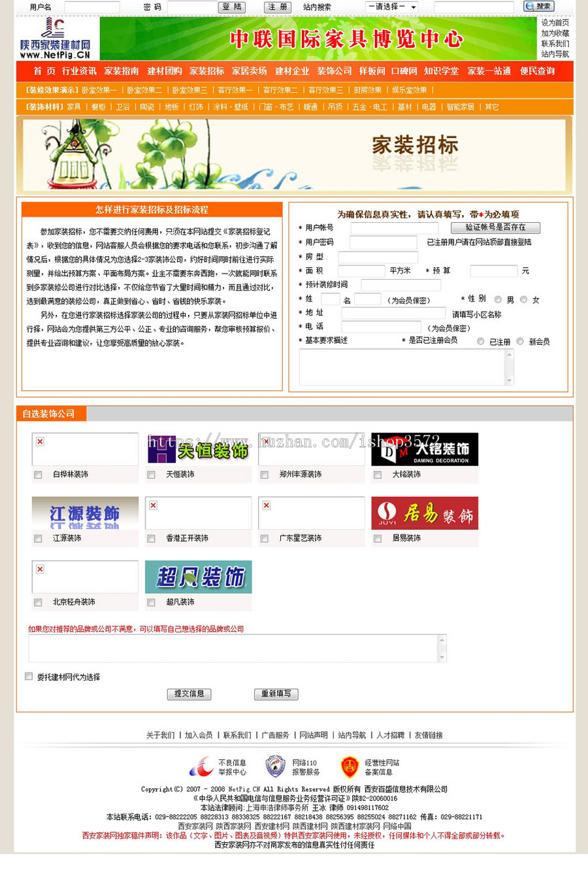Open the 加入会员 footer link
This screenshot has width=588, height=880.
199,734
